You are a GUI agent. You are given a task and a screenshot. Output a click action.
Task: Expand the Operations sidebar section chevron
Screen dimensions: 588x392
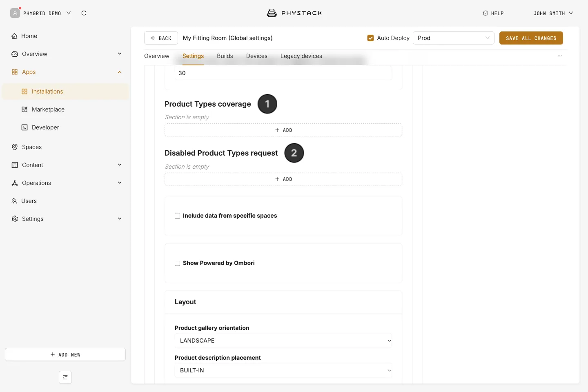pos(120,183)
